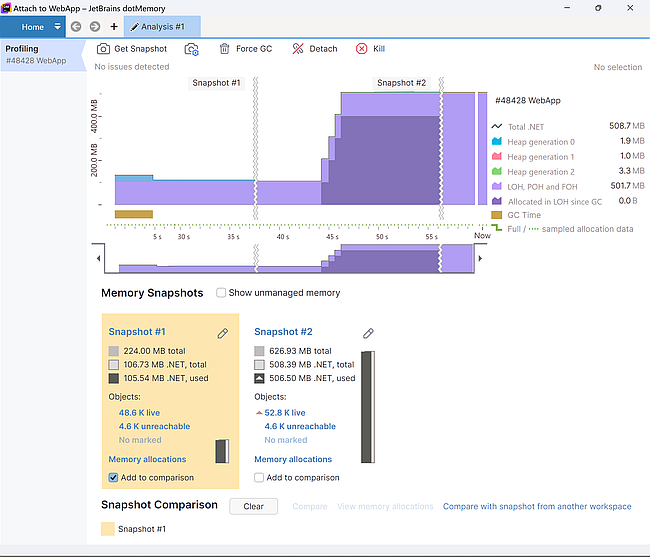This screenshot has width=650, height=557.
Task: Click Compare with snapshot from another workspace
Action: point(537,506)
